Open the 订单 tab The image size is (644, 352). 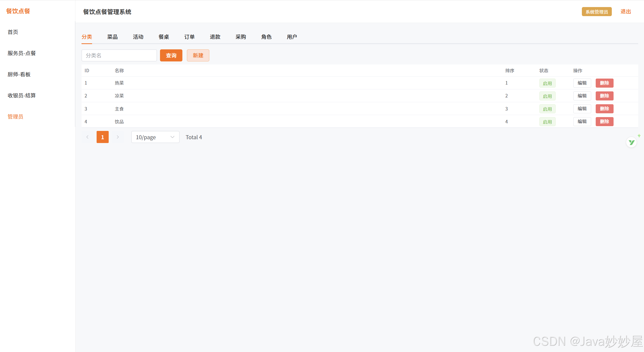[189, 37]
